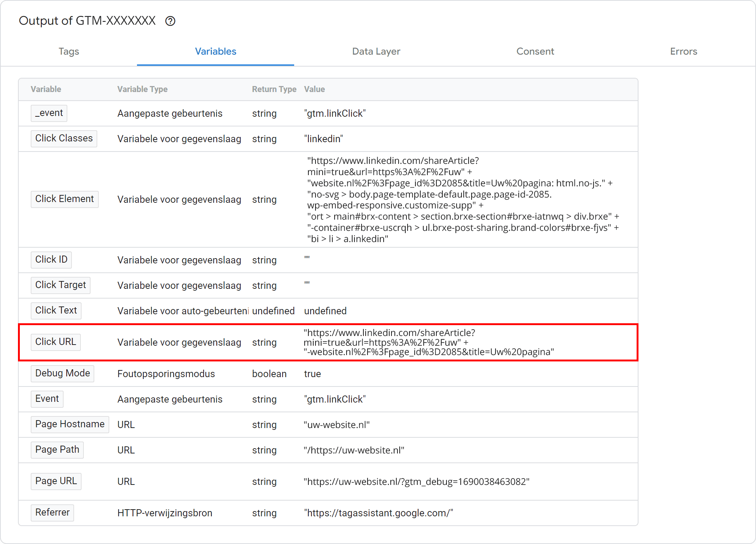Click the Referrer variable chip
The height and width of the screenshot is (544, 756).
point(52,513)
